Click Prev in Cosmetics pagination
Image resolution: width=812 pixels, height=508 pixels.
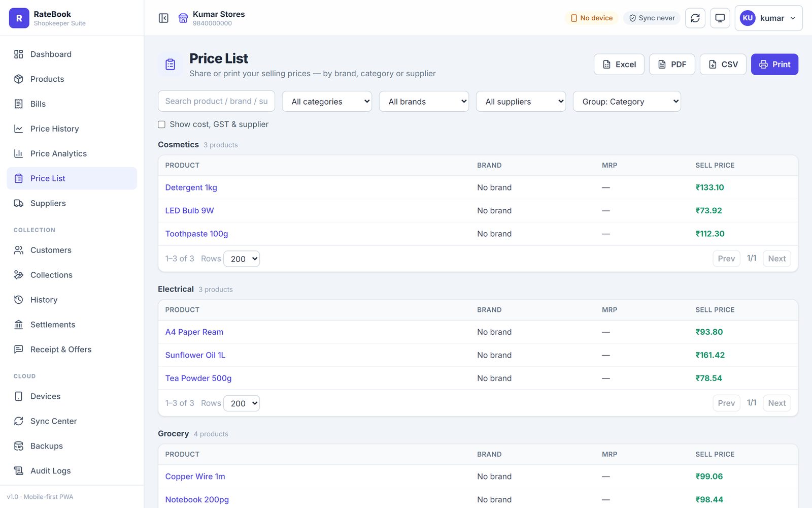coord(726,259)
